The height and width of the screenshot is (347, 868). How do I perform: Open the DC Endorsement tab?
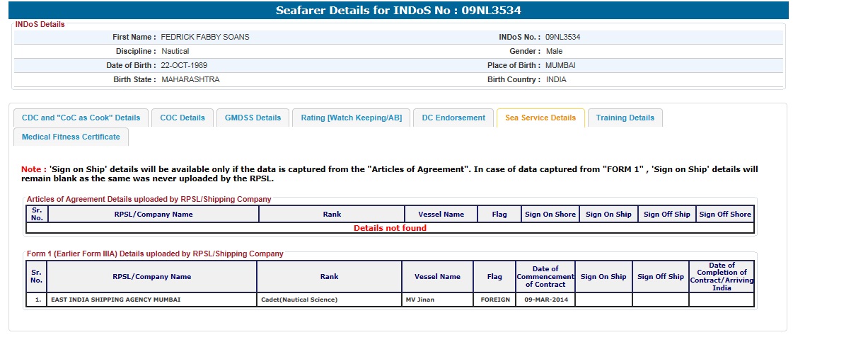coord(453,118)
